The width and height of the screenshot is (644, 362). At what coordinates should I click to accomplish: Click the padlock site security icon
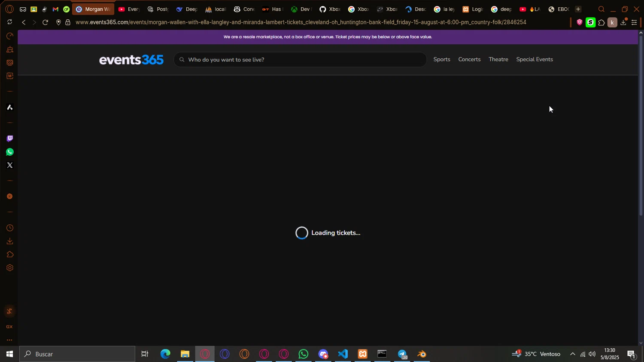point(68,22)
